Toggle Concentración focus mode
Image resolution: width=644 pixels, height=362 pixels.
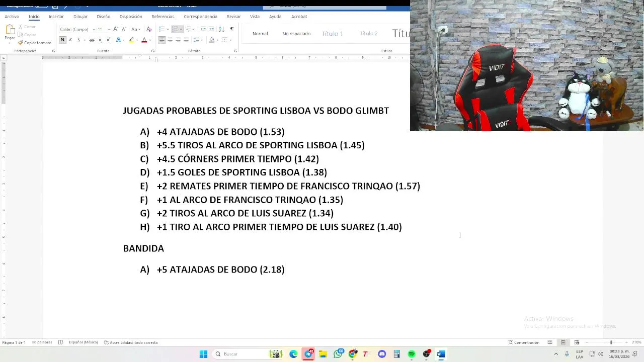point(523,342)
